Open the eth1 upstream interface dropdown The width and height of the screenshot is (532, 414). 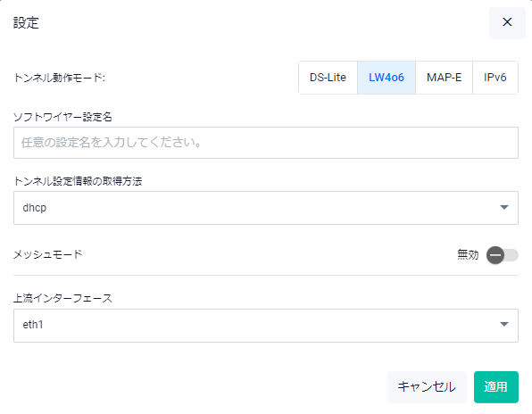coord(266,326)
